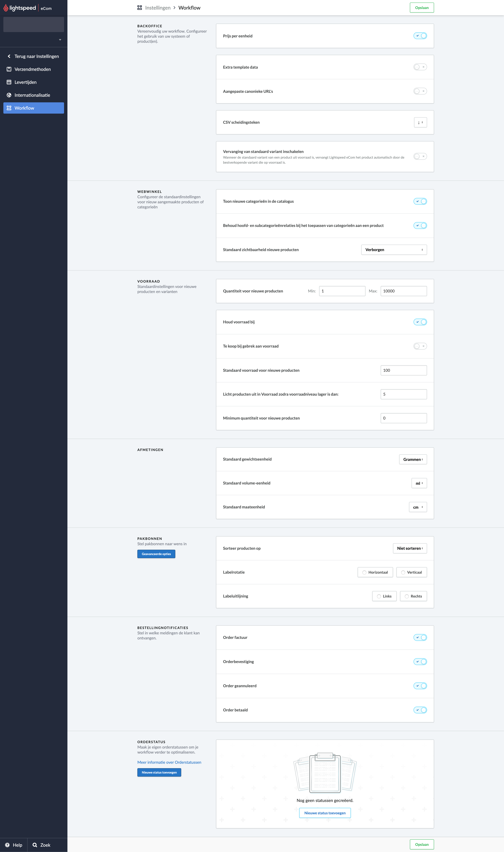Enable Aangepaste canonieke URL's

tap(420, 91)
